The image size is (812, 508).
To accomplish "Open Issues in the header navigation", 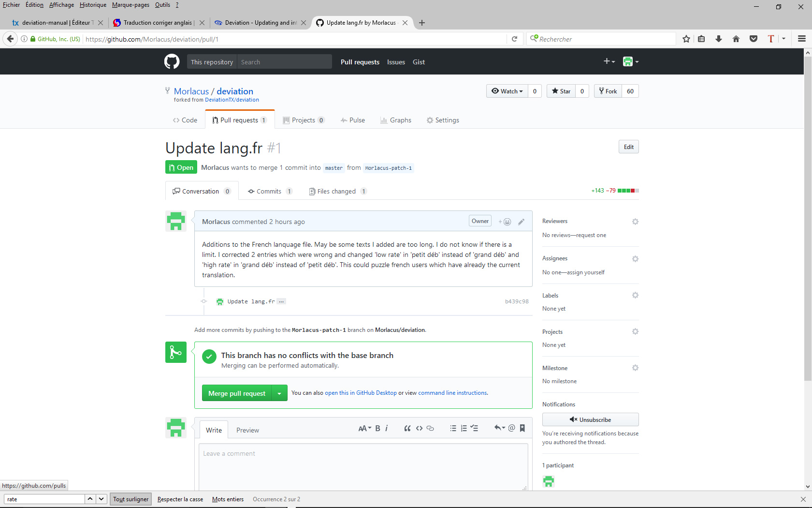I will [396, 62].
